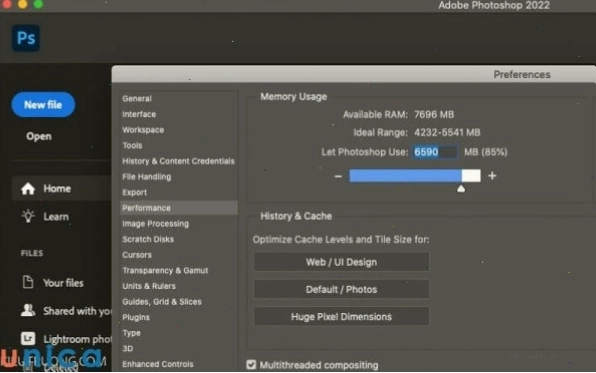Click the Available RAM value 7696 MB

pyautogui.click(x=434, y=114)
